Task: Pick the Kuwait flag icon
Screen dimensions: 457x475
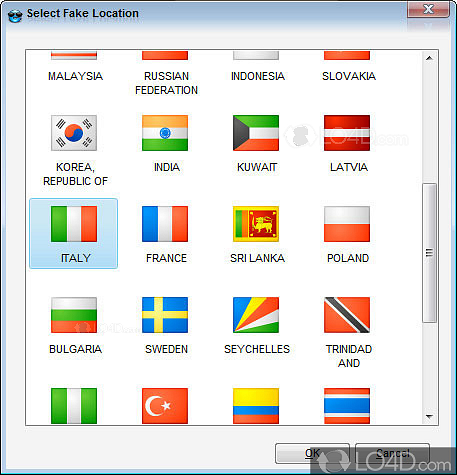Action: tap(256, 133)
